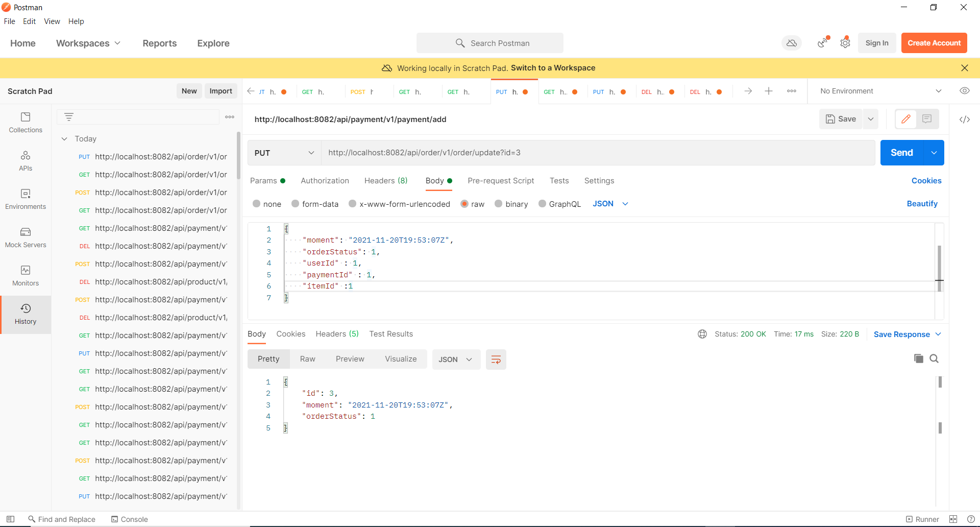Open the Save button dropdown arrow
The width and height of the screenshot is (980, 527).
coord(871,119)
